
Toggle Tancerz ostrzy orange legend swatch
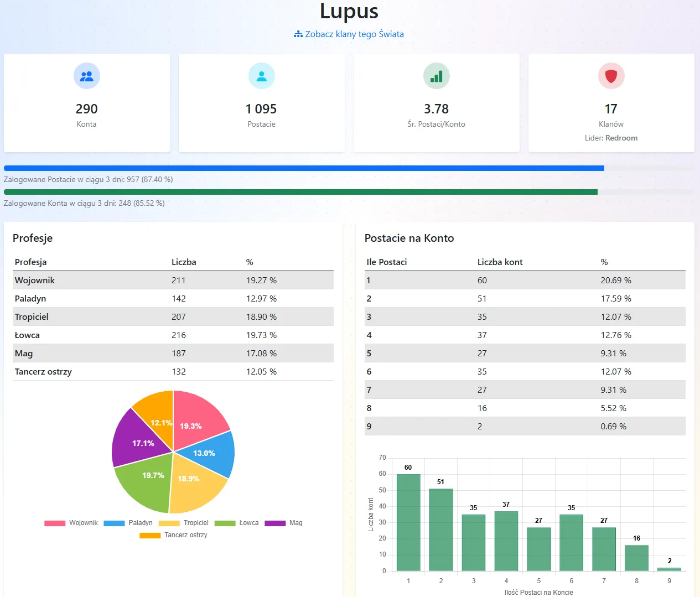click(150, 535)
